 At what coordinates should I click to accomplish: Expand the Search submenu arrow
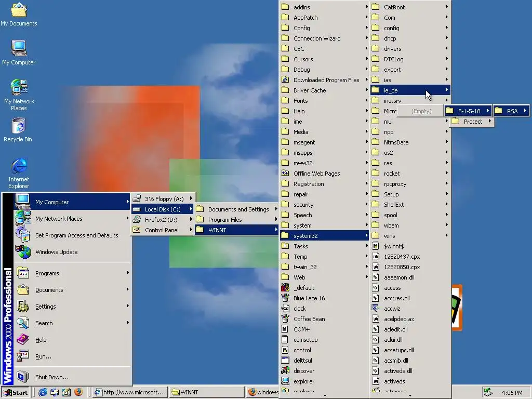128,322
